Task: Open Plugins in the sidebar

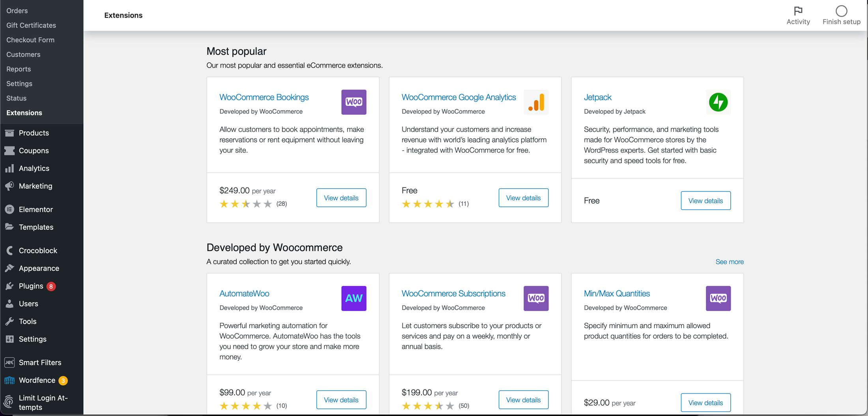Action: click(x=31, y=286)
